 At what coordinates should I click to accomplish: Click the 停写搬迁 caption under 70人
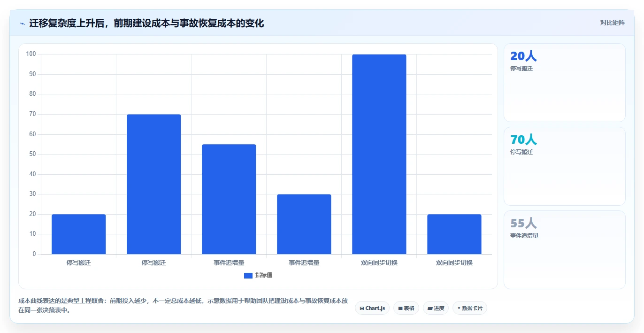(521, 152)
